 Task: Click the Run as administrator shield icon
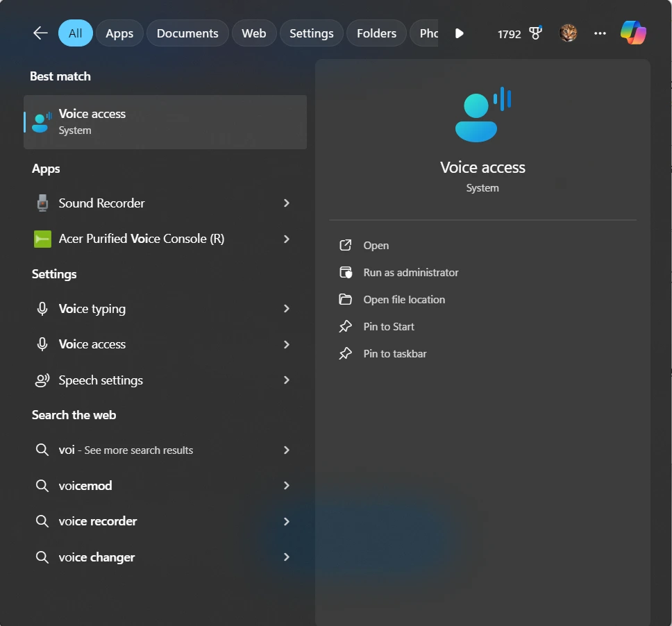(x=346, y=273)
